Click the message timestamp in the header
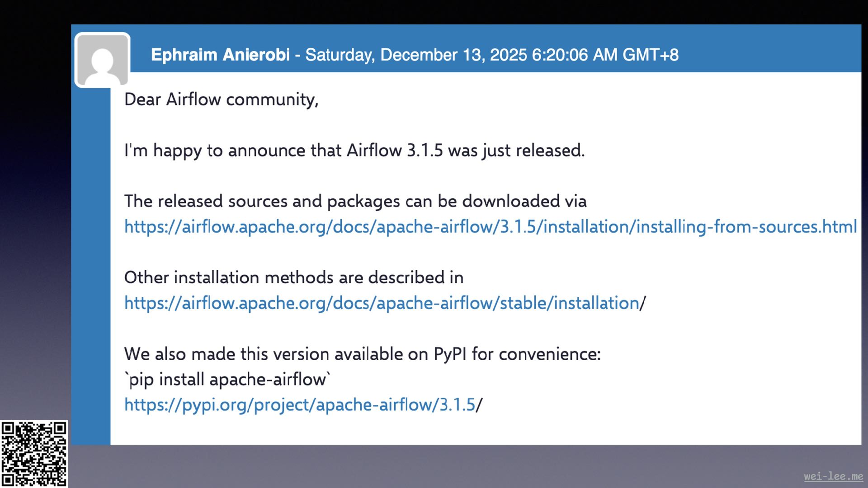Viewport: 868px width, 488px height. click(491, 55)
